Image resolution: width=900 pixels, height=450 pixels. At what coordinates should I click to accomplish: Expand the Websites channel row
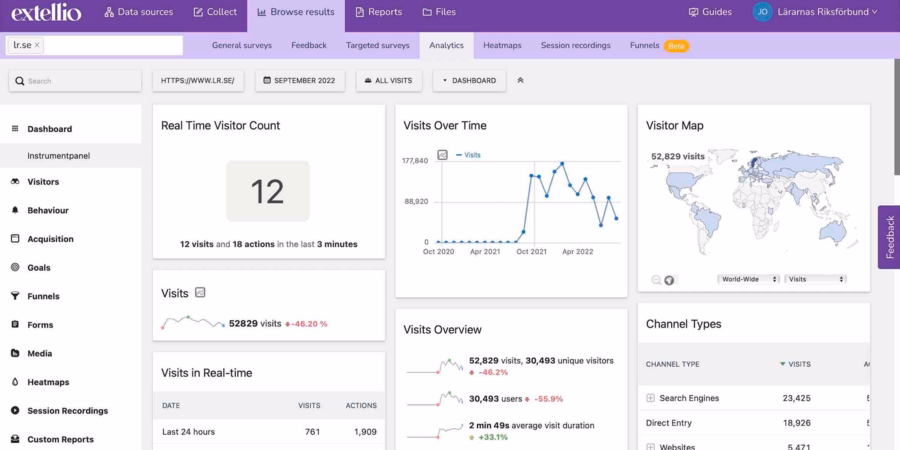650,447
